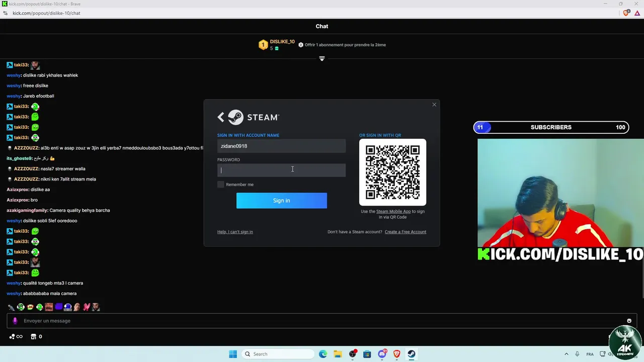
Task: Click the system tray microphone icon
Action: click(577, 354)
